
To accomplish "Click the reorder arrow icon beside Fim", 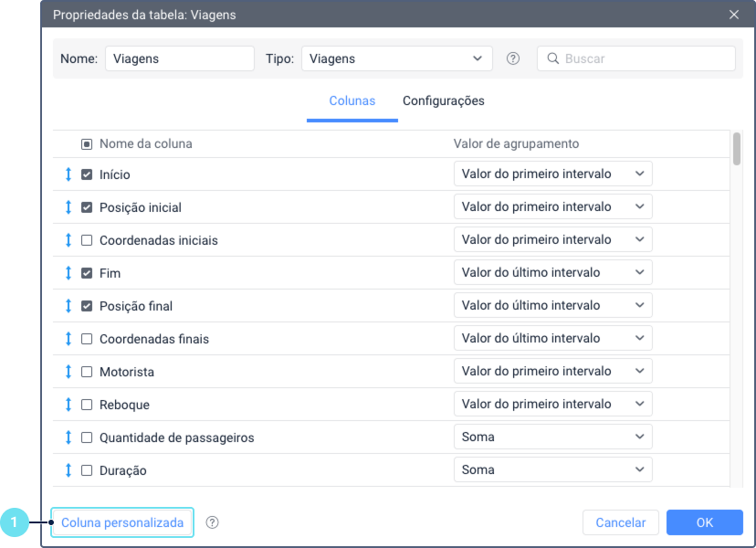I will (68, 273).
